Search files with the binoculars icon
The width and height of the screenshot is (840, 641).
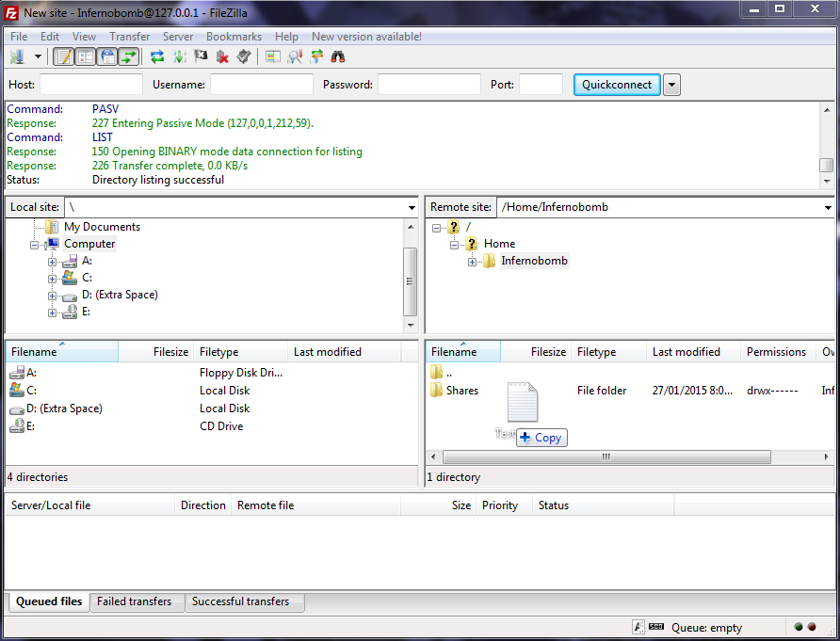pos(337,56)
